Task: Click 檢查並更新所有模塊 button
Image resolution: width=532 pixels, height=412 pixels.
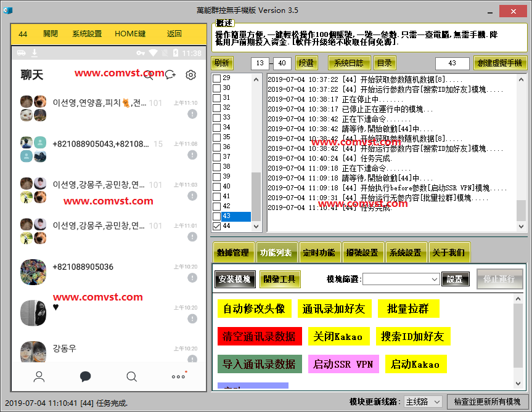Action: coord(487,402)
